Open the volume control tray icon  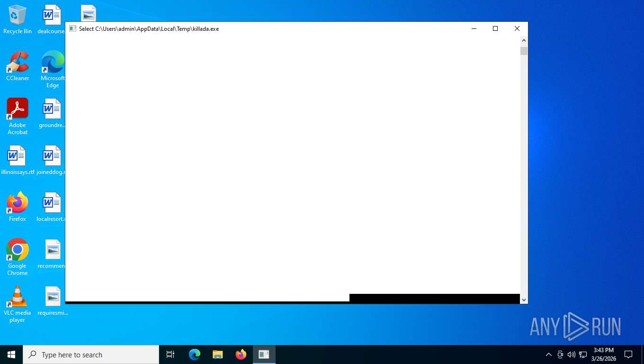click(x=572, y=355)
